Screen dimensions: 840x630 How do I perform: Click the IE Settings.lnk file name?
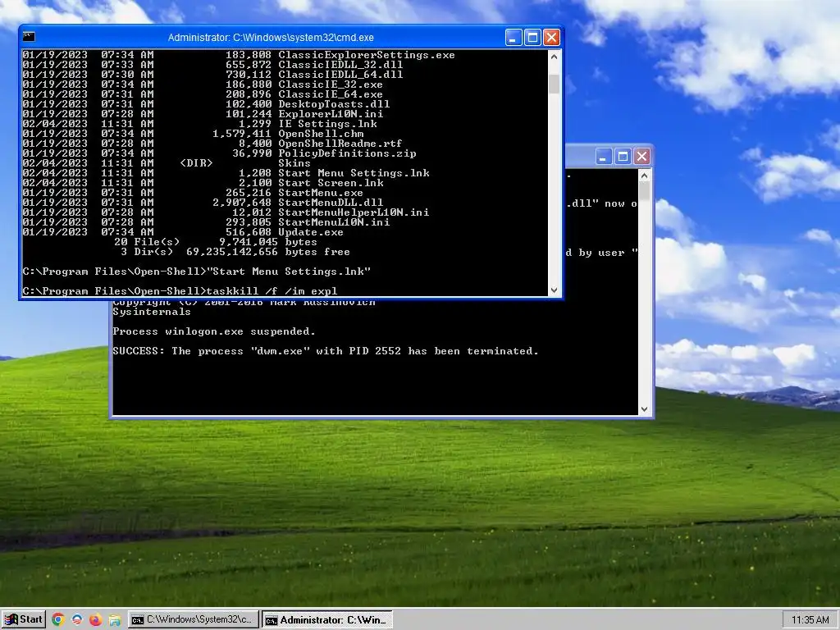(327, 124)
